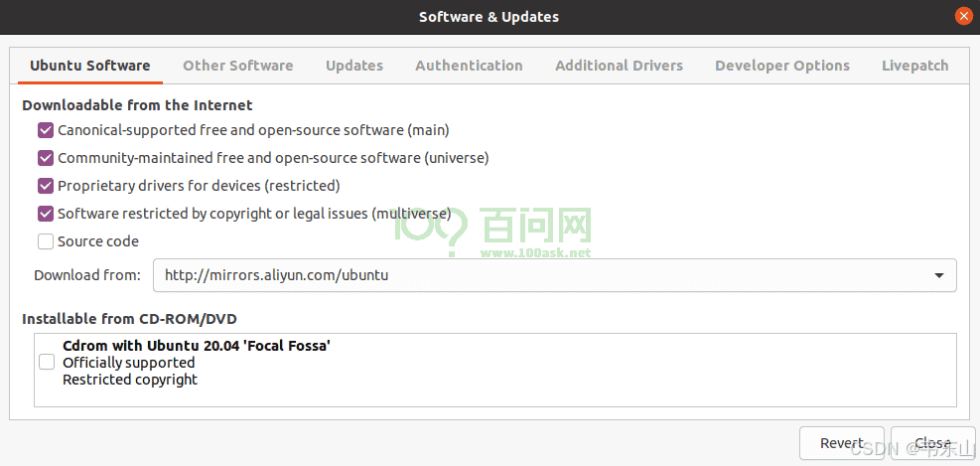Go to the Authentication tab
980x466 pixels.
point(469,66)
